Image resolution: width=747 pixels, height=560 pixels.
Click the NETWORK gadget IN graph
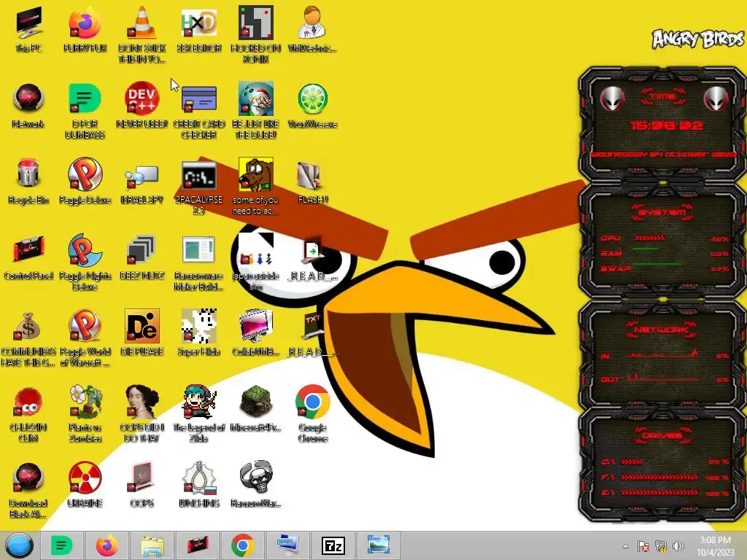tap(662, 354)
